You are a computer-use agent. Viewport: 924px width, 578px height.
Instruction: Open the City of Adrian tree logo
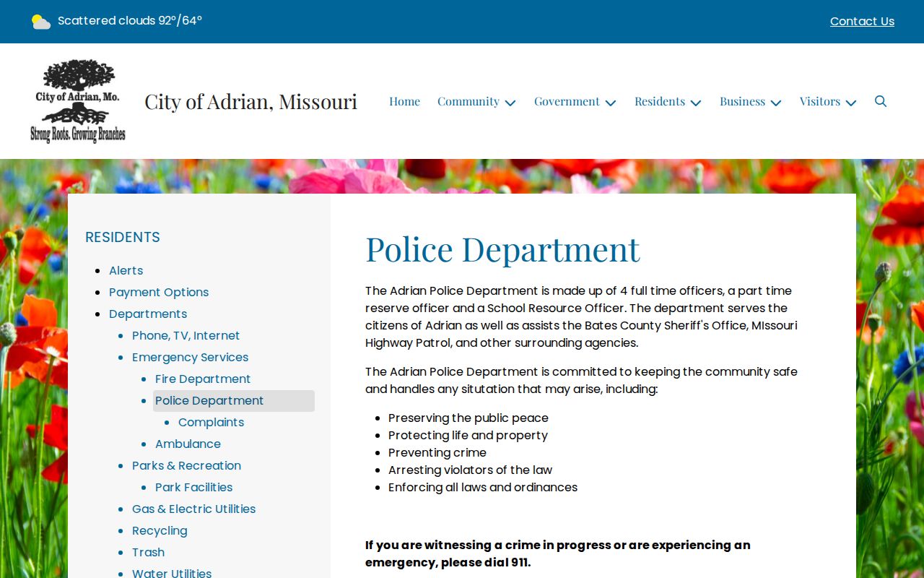pyautogui.click(x=78, y=101)
